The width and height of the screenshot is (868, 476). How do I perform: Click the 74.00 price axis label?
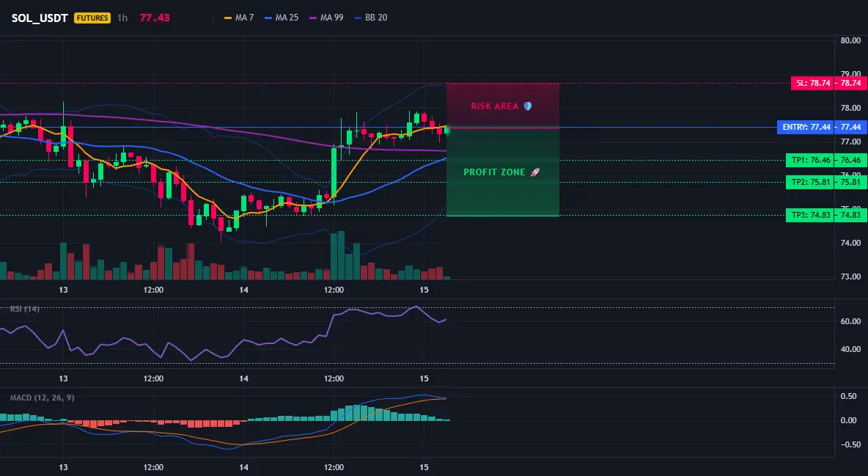point(850,243)
